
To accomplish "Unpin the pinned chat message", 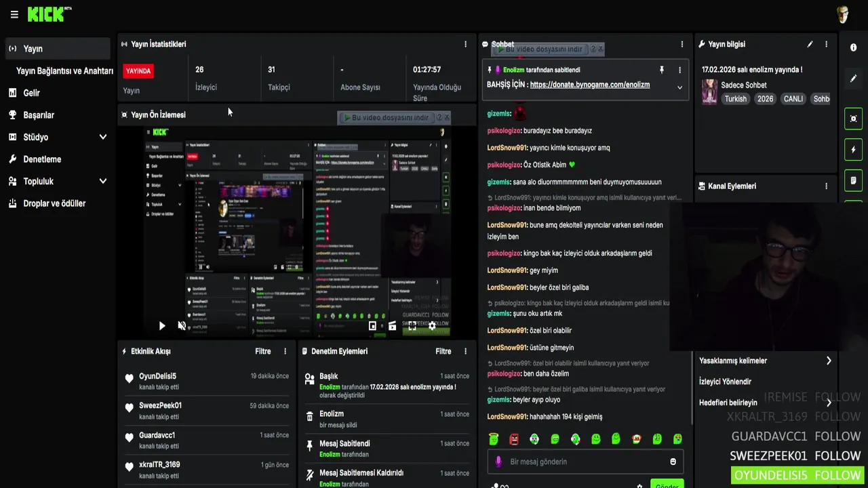I will coord(662,70).
